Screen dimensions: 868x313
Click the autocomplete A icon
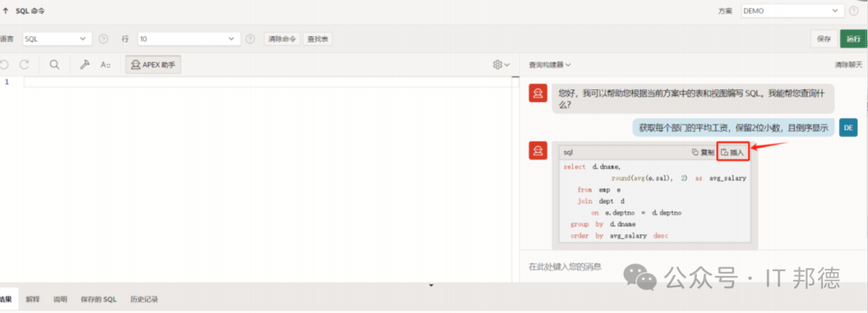pos(105,65)
